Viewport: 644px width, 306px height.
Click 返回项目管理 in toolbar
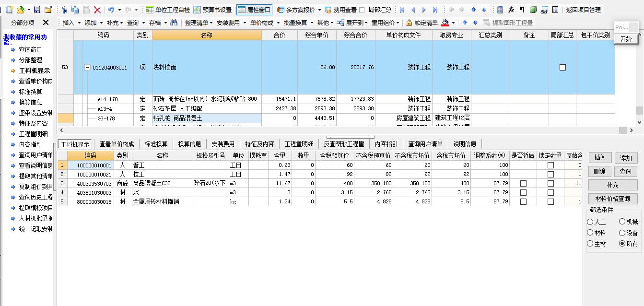point(583,10)
